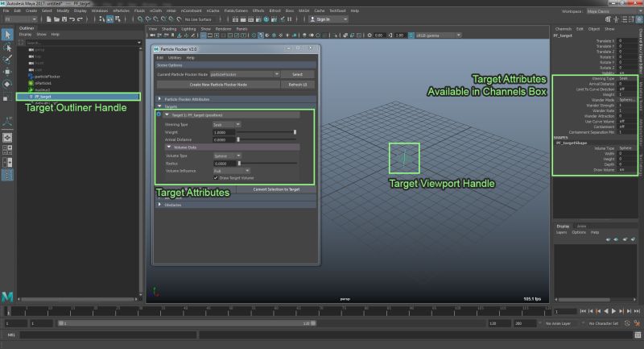The height and width of the screenshot is (349, 644).
Task: Click the New Scene icon
Action: (x=49, y=19)
